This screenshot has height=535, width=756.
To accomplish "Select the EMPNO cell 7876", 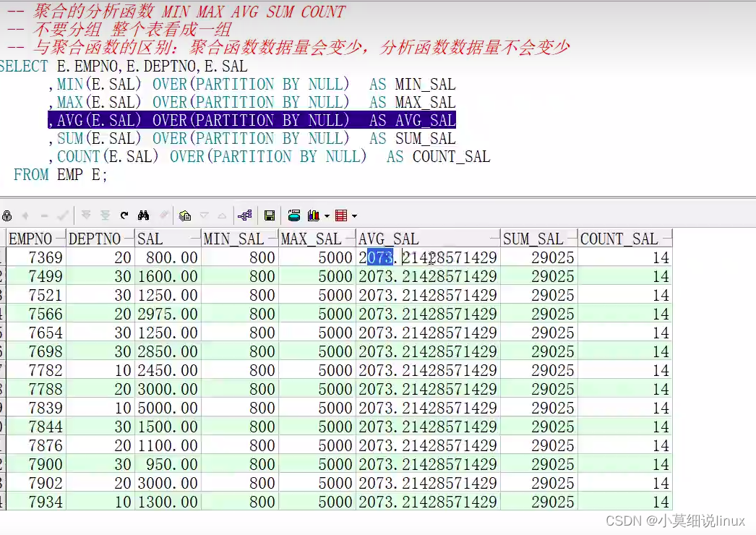I will click(x=36, y=446).
